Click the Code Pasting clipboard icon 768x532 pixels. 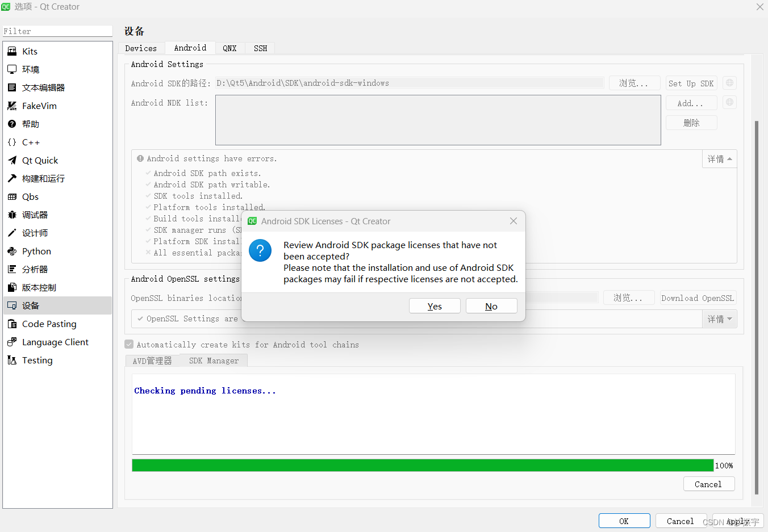pyautogui.click(x=12, y=324)
